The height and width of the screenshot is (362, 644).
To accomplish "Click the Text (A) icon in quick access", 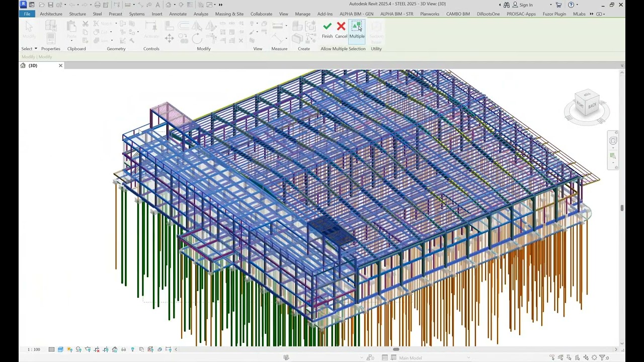I will point(157,5).
